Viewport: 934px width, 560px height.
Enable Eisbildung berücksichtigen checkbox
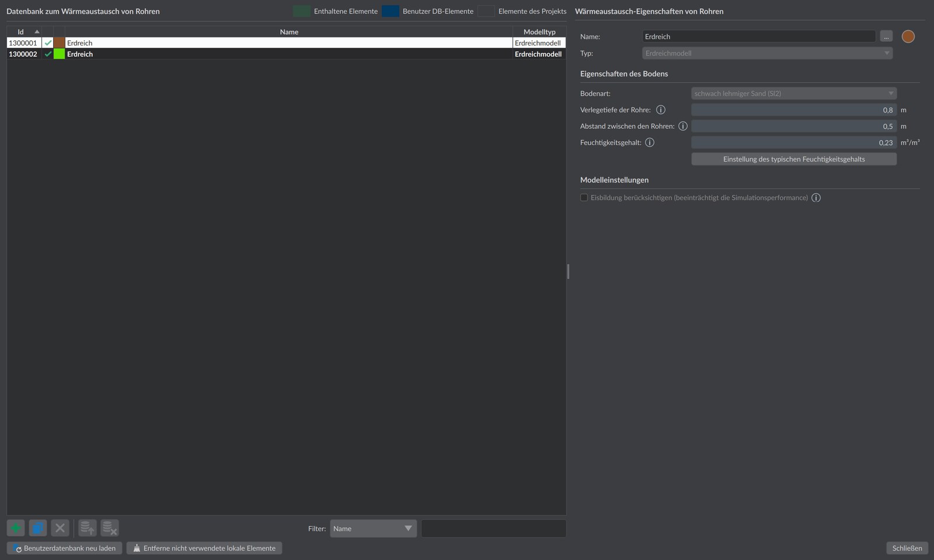click(x=584, y=198)
